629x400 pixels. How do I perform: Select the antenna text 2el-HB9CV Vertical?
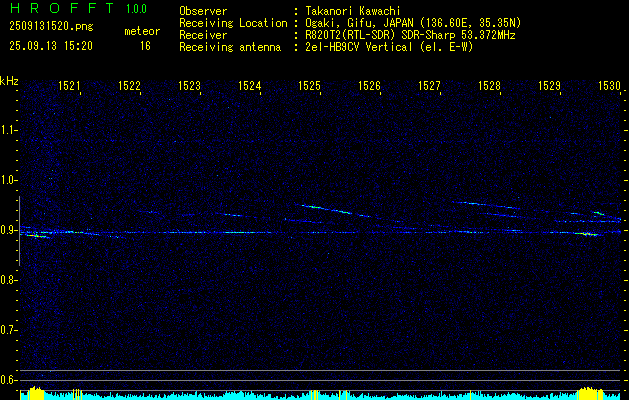pos(359,47)
